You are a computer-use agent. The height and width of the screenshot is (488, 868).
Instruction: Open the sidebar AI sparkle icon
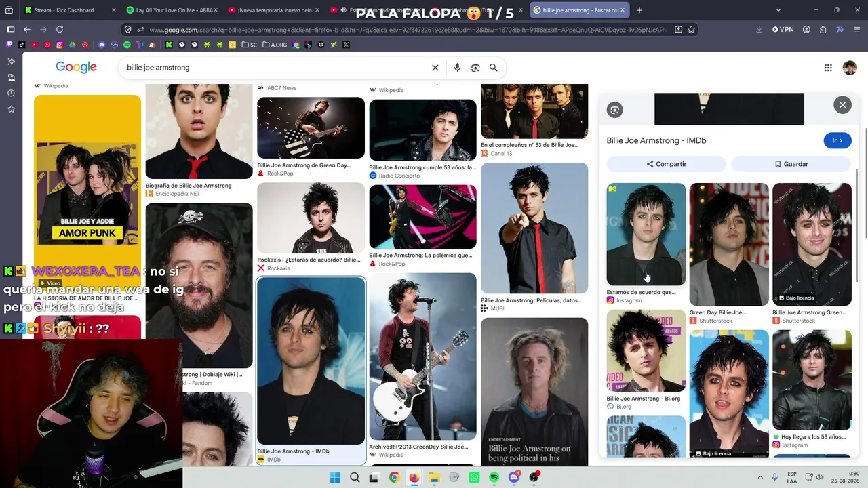point(11,61)
